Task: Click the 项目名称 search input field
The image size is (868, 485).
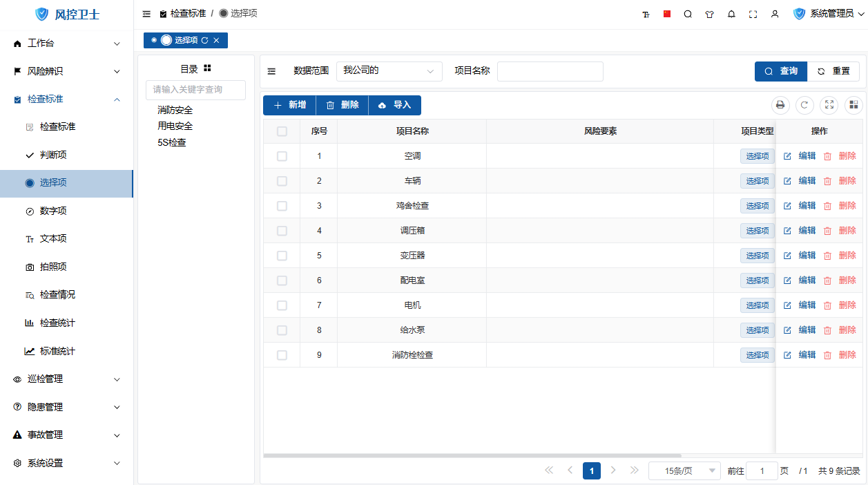Action: pos(550,71)
